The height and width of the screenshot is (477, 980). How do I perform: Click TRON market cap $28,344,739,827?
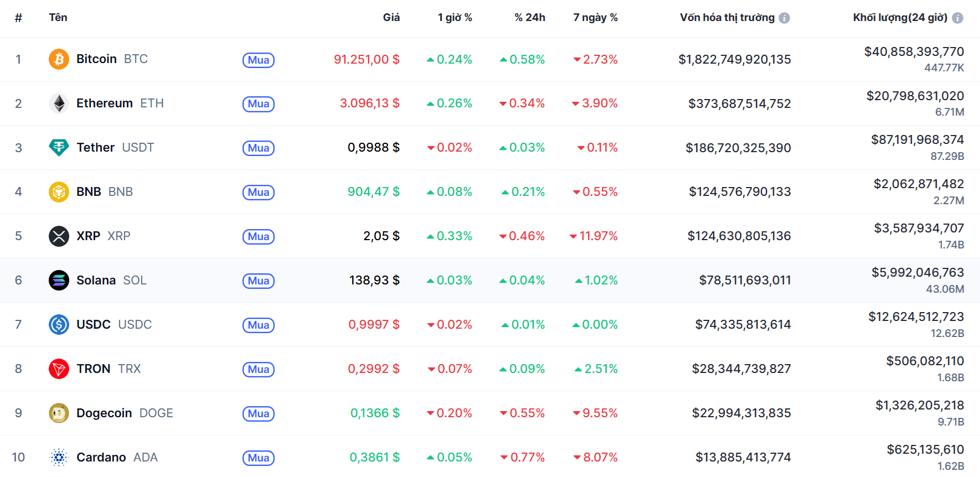click(741, 369)
